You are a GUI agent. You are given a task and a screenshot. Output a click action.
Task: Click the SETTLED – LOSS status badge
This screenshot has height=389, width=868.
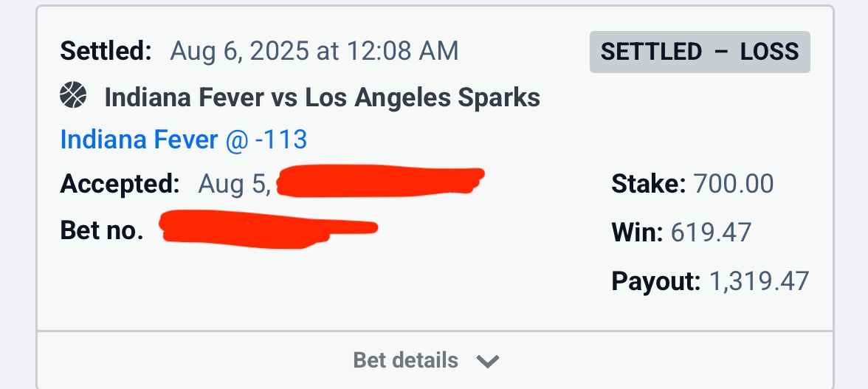pos(699,52)
